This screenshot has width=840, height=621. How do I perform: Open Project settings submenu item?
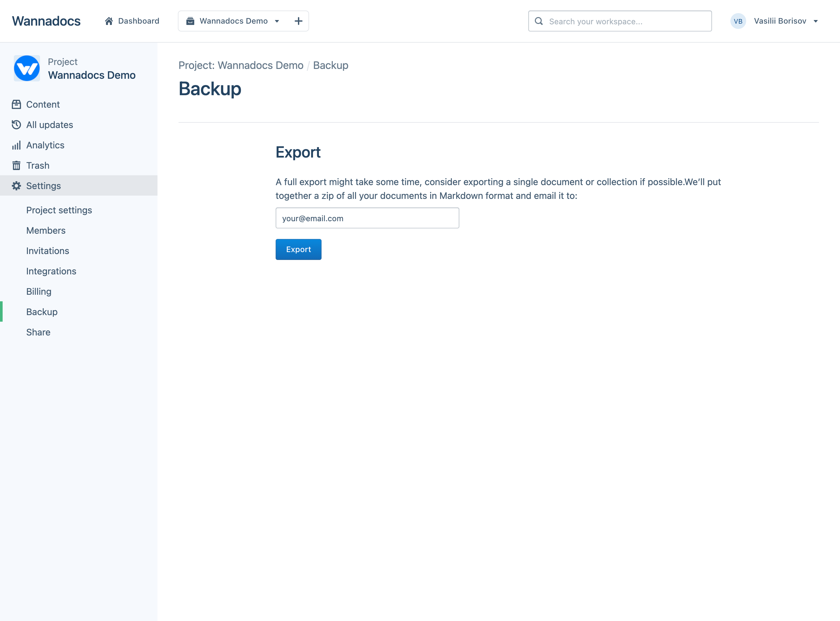(x=59, y=210)
